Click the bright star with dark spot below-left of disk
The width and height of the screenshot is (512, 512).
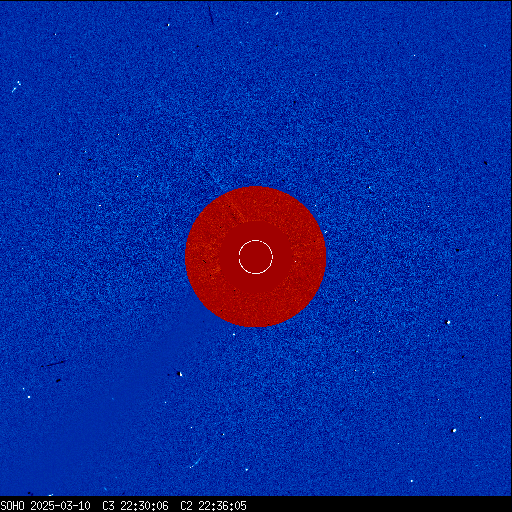180,374
